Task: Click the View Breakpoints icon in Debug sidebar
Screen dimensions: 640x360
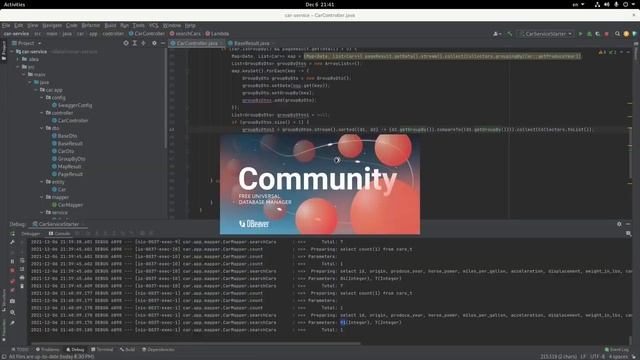Action: (x=13, y=281)
